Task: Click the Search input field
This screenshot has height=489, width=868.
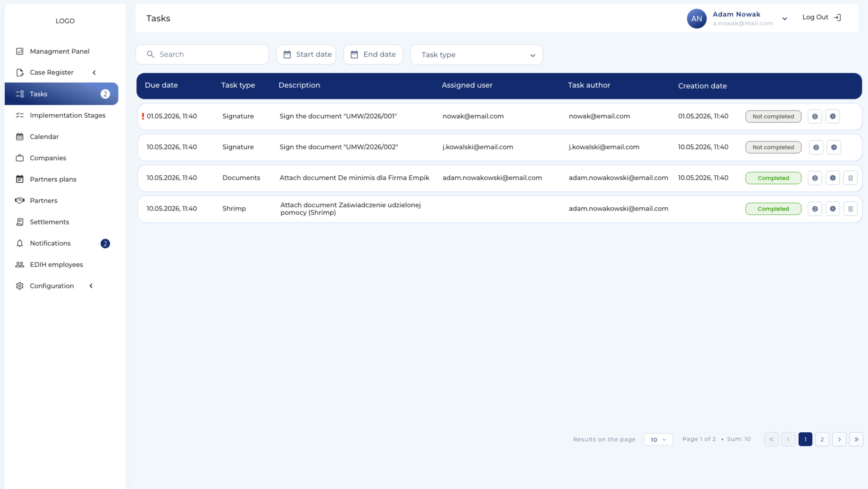Action: point(202,54)
